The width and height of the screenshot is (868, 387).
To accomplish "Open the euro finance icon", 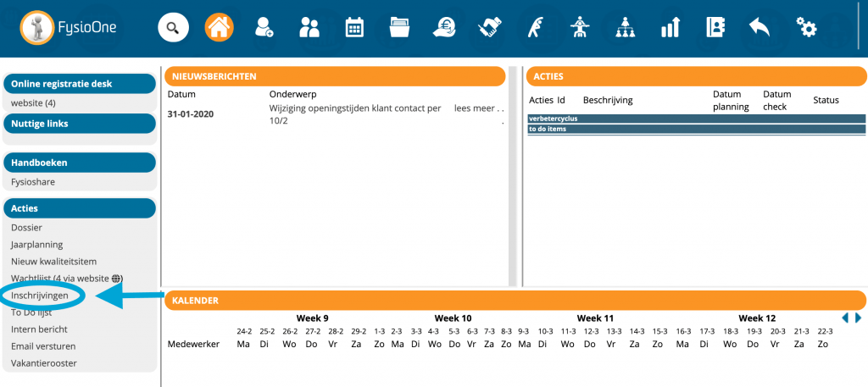I will point(444,28).
